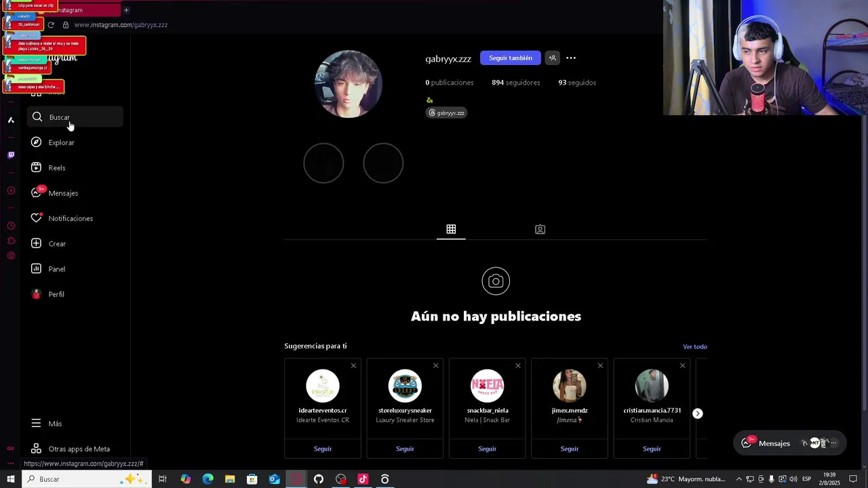Open a new browser tab

[x=126, y=10]
